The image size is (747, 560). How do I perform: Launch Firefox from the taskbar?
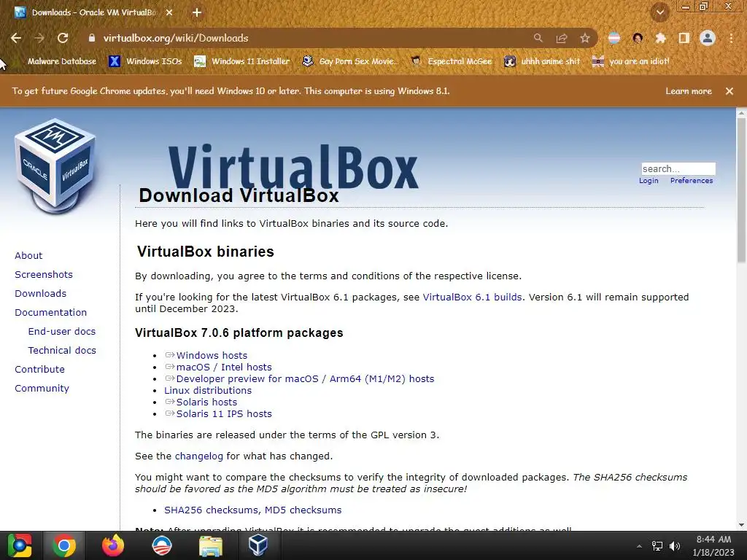point(113,545)
